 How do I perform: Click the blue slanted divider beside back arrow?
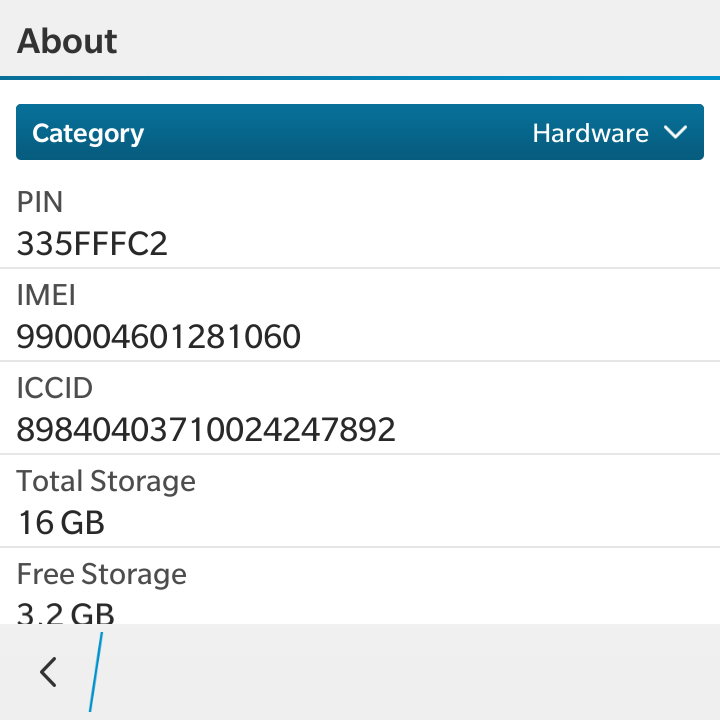96,672
